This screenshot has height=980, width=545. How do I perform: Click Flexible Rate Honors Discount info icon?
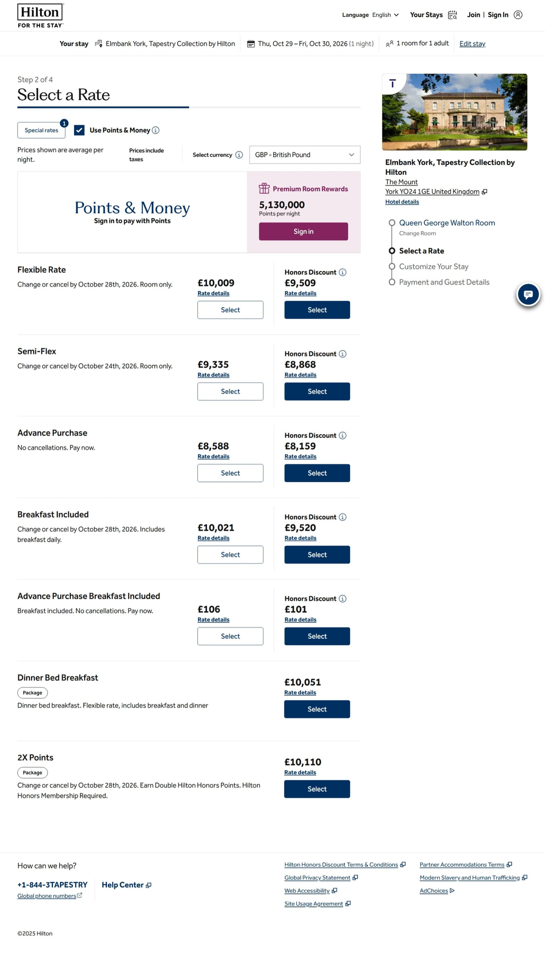(x=343, y=272)
